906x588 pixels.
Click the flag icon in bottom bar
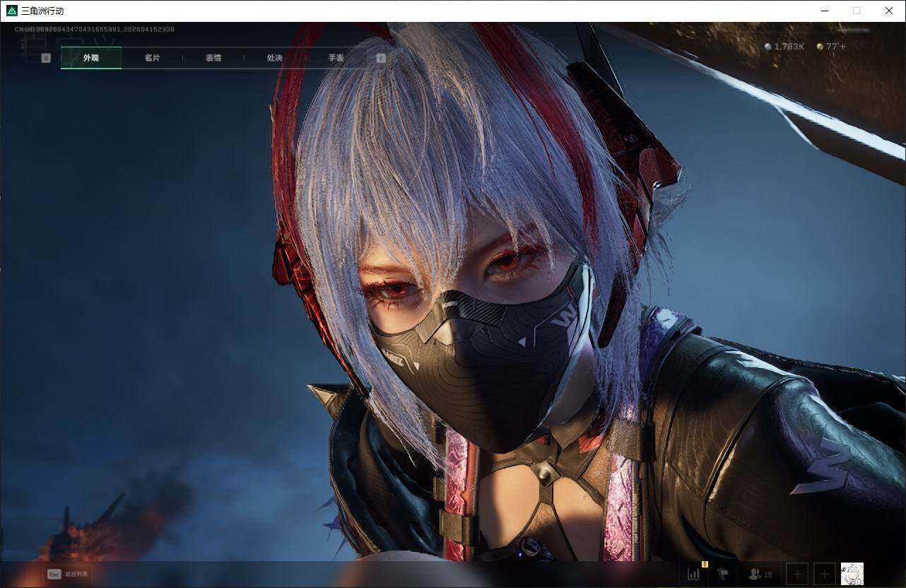[x=723, y=574]
